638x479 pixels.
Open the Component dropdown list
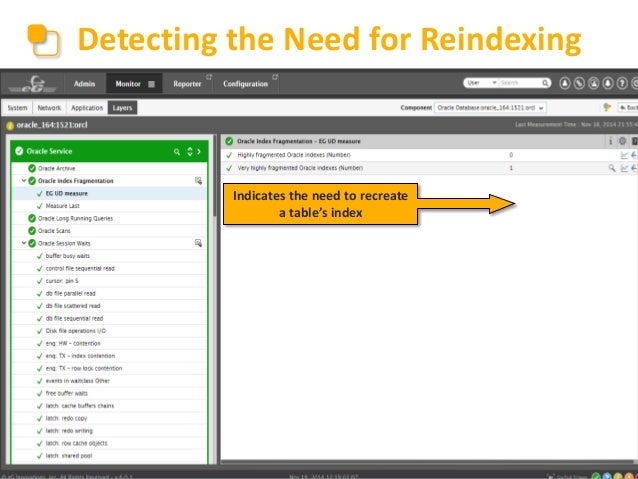click(490, 108)
